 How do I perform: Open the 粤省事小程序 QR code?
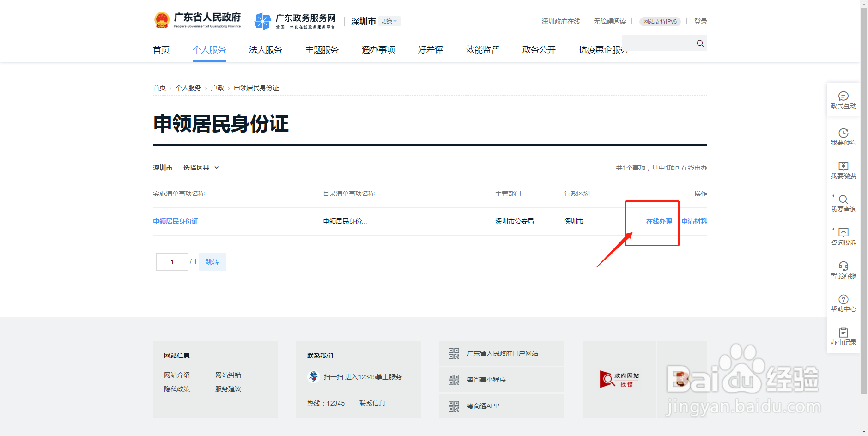[x=453, y=379]
